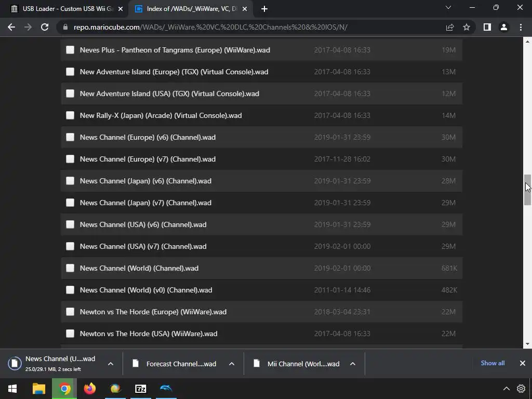The image size is (532, 399).
Task: Click the address bar URL
Action: tap(210, 27)
